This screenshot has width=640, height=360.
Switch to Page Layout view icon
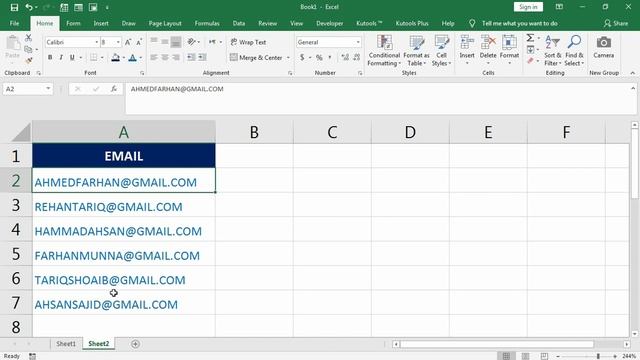coord(525,356)
